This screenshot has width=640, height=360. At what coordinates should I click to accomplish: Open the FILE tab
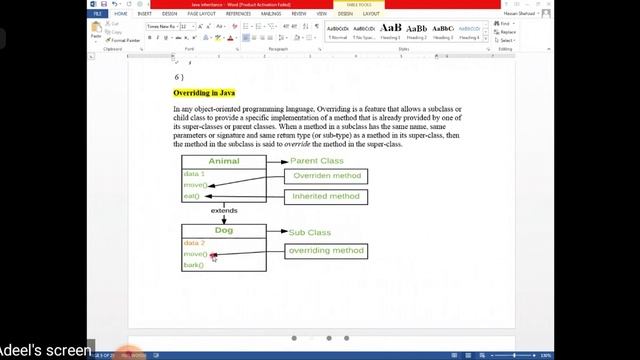coord(97,14)
